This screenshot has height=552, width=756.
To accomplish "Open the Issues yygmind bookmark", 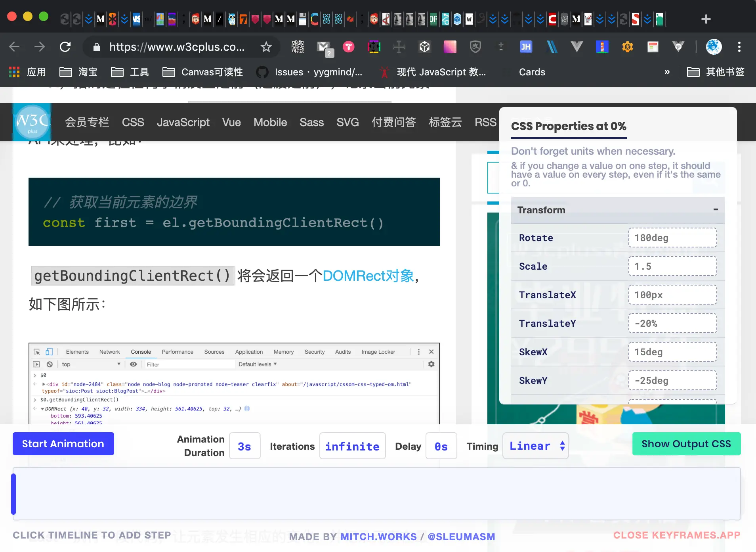I will click(309, 72).
